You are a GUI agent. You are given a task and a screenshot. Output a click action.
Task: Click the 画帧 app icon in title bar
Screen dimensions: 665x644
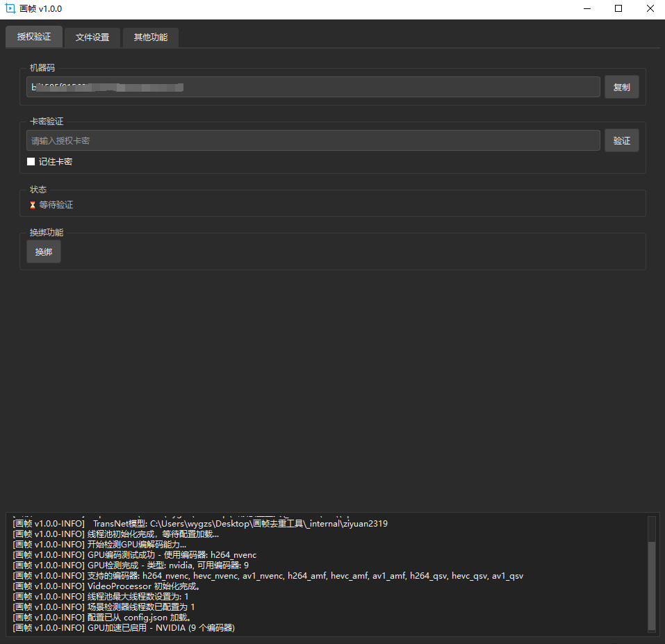point(10,9)
